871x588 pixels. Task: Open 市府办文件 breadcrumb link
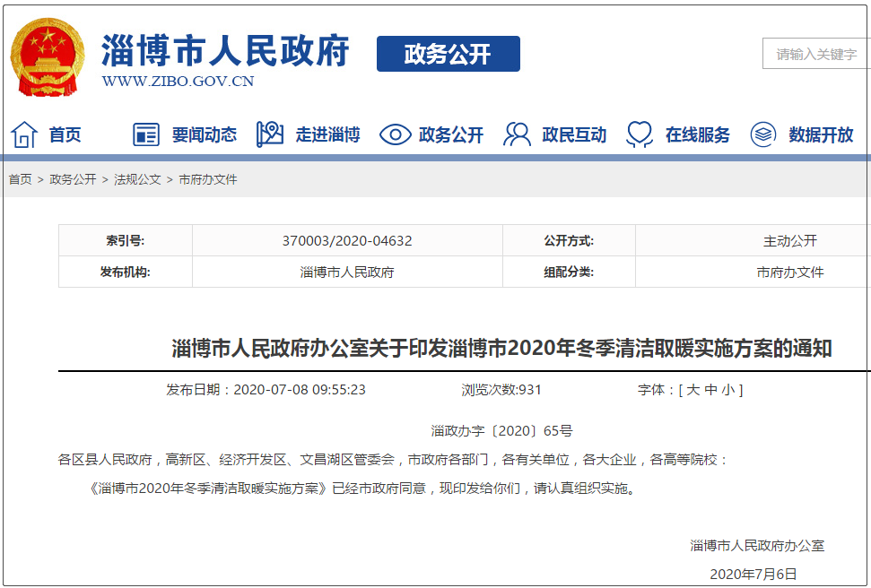point(208,179)
